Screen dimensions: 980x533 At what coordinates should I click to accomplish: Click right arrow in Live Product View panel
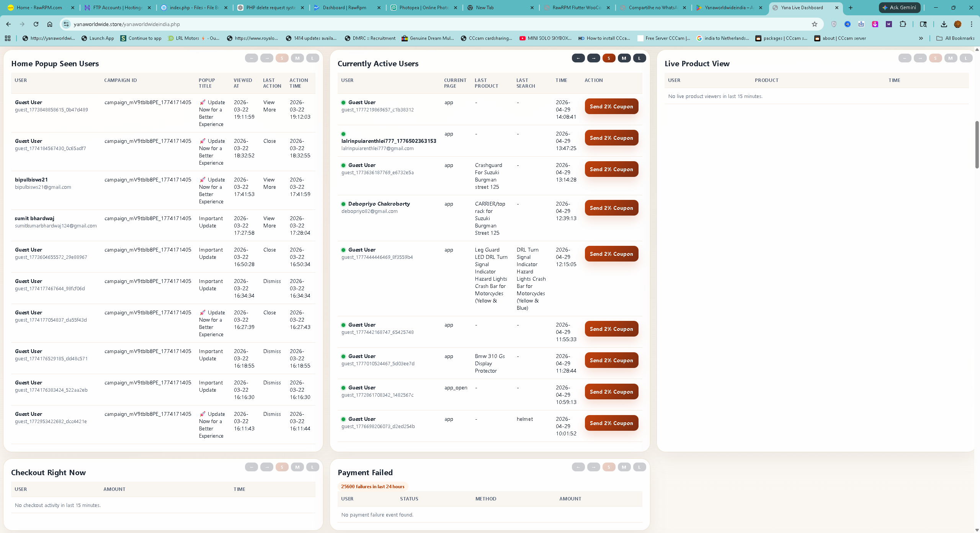pos(920,58)
